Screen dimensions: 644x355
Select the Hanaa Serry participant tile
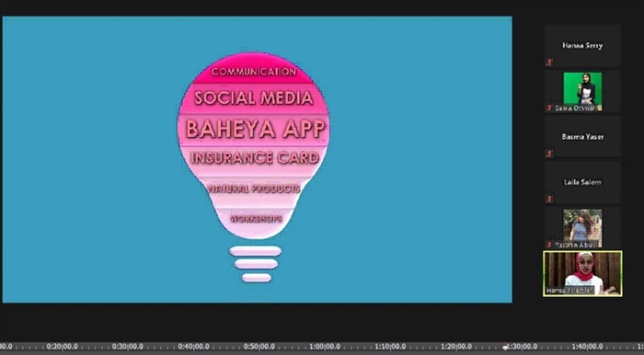[582, 46]
